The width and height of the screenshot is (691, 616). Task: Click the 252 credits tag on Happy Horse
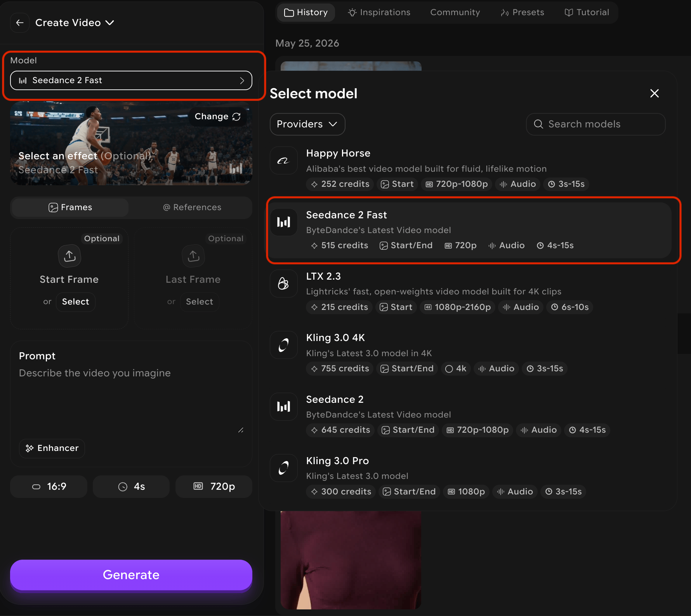click(340, 184)
